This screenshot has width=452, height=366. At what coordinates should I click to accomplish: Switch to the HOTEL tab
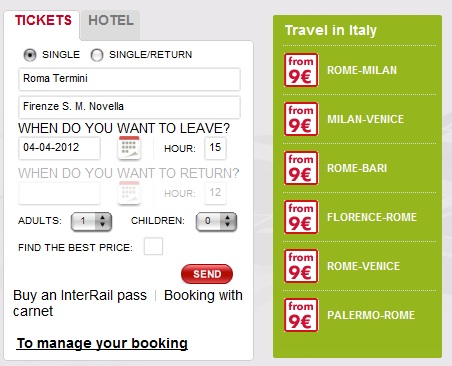[111, 21]
